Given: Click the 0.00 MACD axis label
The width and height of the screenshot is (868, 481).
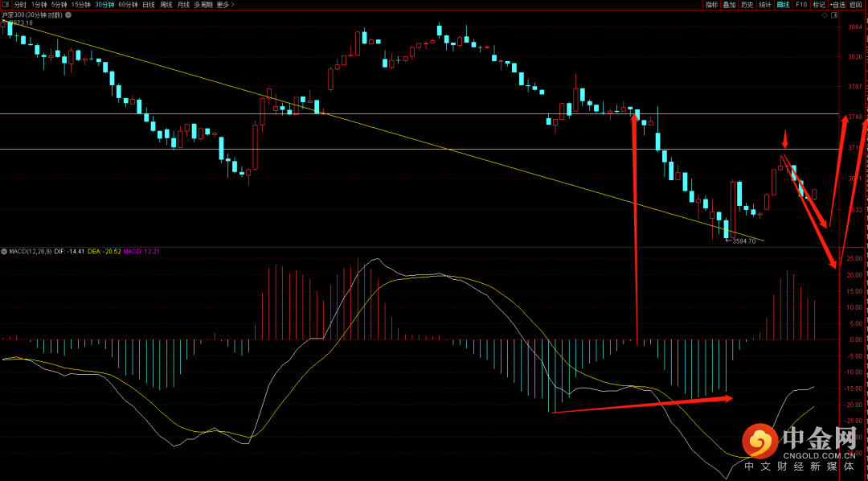Looking at the screenshot, I should pyautogui.click(x=856, y=339).
